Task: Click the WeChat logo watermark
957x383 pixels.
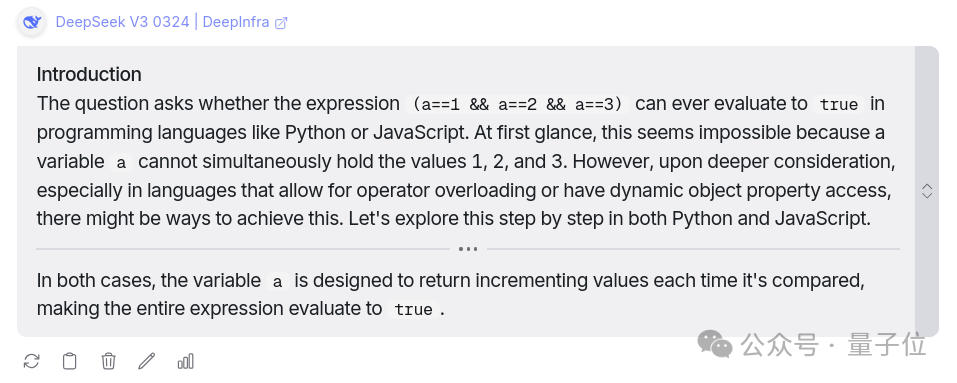Action: point(715,345)
